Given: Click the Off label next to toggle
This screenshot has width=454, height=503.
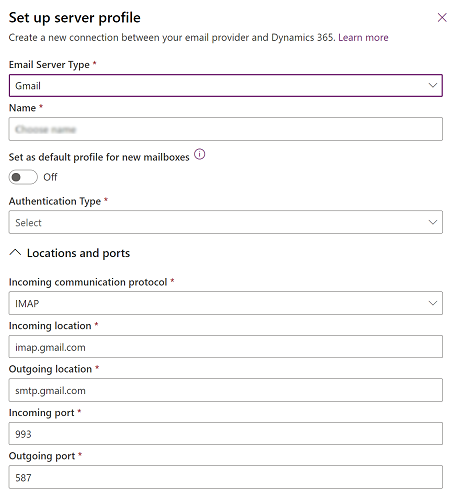Looking at the screenshot, I should pyautogui.click(x=50, y=177).
